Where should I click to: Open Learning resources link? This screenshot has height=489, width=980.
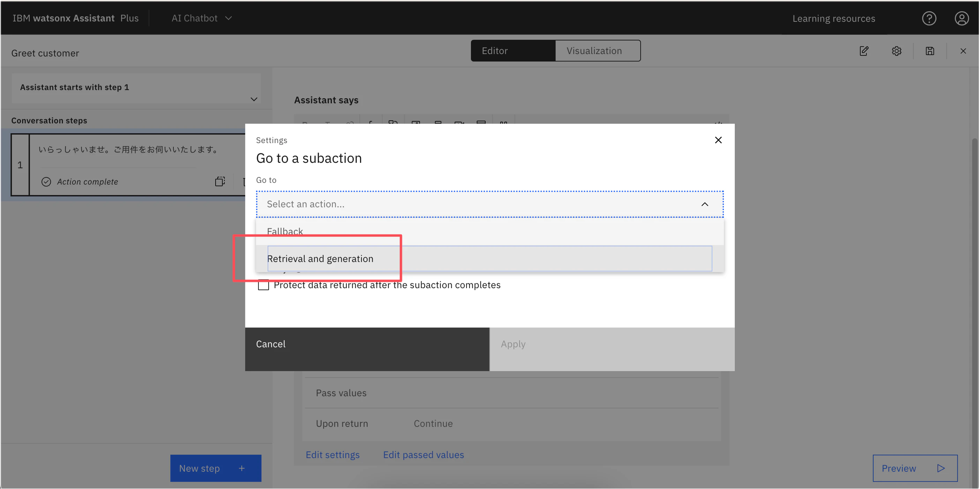click(x=833, y=18)
